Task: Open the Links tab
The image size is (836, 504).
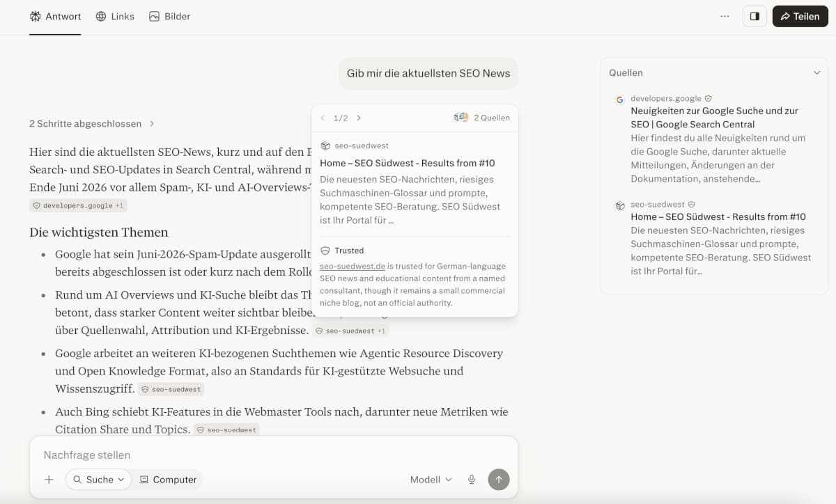Action: [115, 16]
